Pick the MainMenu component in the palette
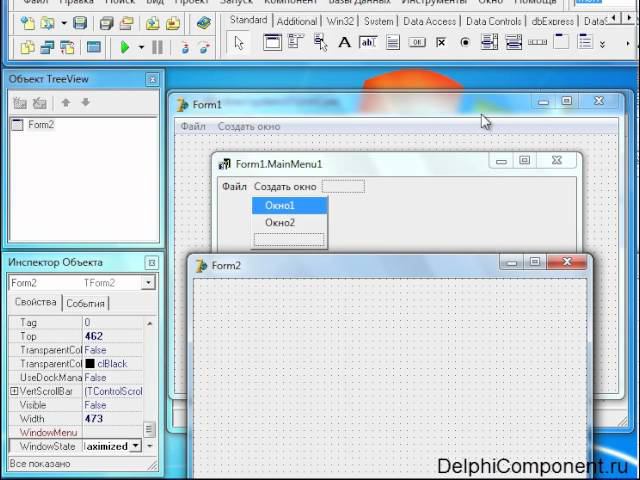Viewport: 640px width, 480px height. pyautogui.click(x=296, y=42)
